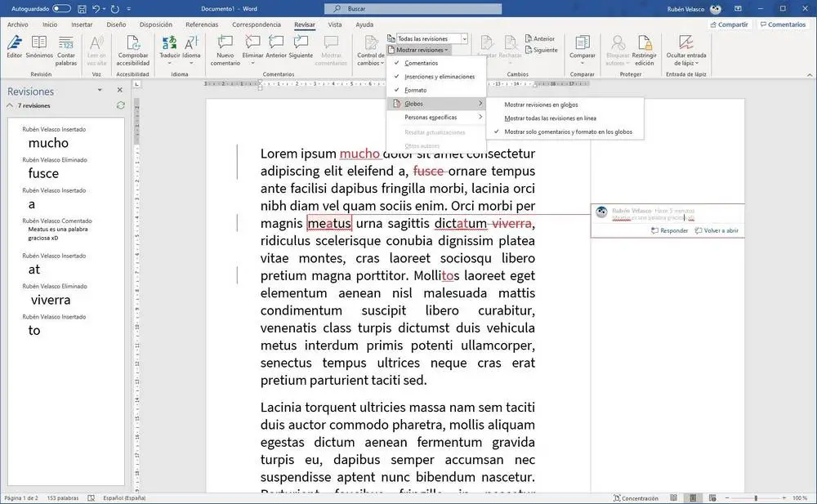
Task: Uncheck Comentarios in Mostrar revisiones menu
Action: (421, 63)
